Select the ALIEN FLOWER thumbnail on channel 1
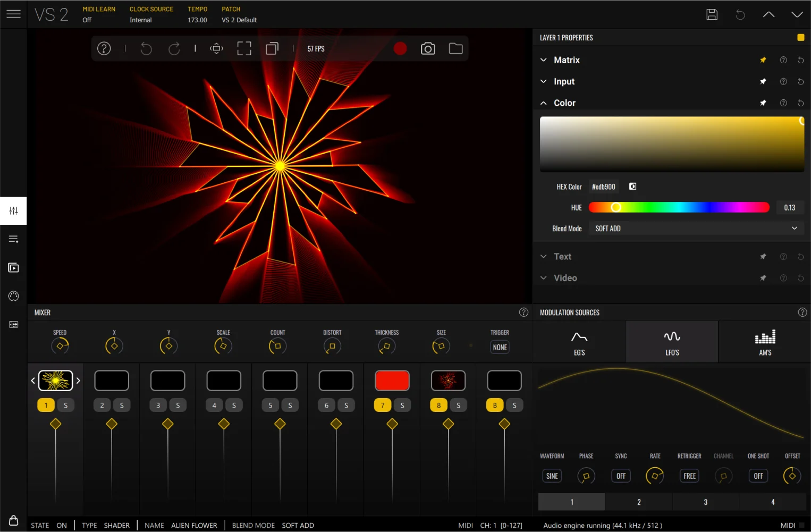The width and height of the screenshot is (811, 532). click(55, 381)
